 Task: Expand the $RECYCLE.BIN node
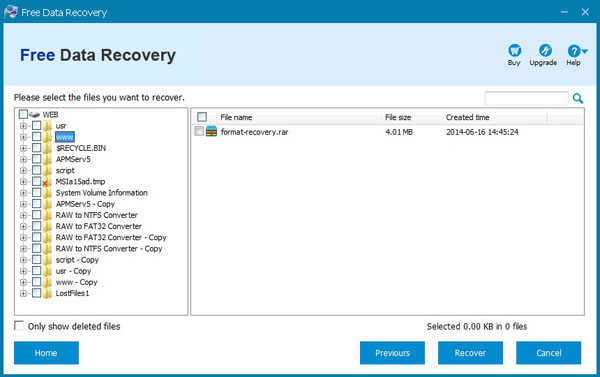click(x=23, y=148)
